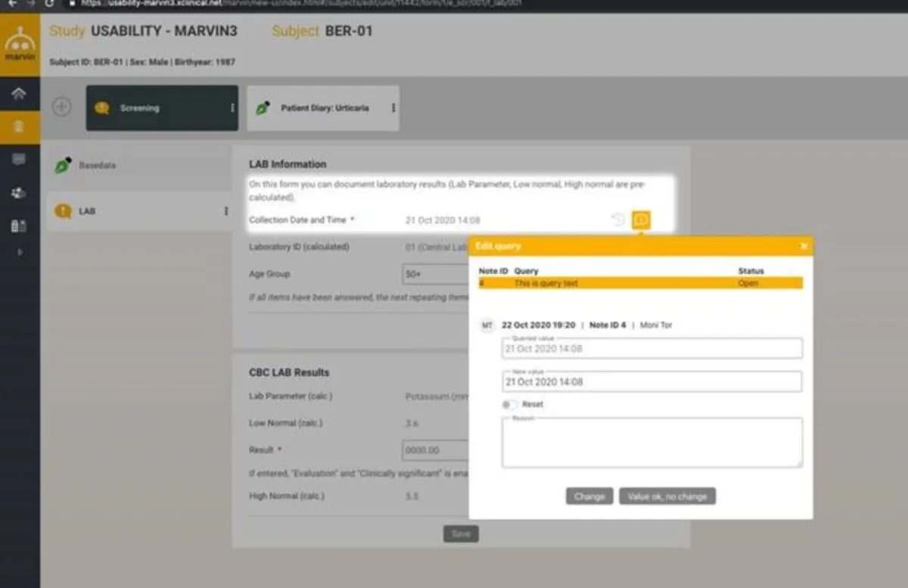Open the users group icon in the sidebar
908x588 pixels.
pos(19,193)
